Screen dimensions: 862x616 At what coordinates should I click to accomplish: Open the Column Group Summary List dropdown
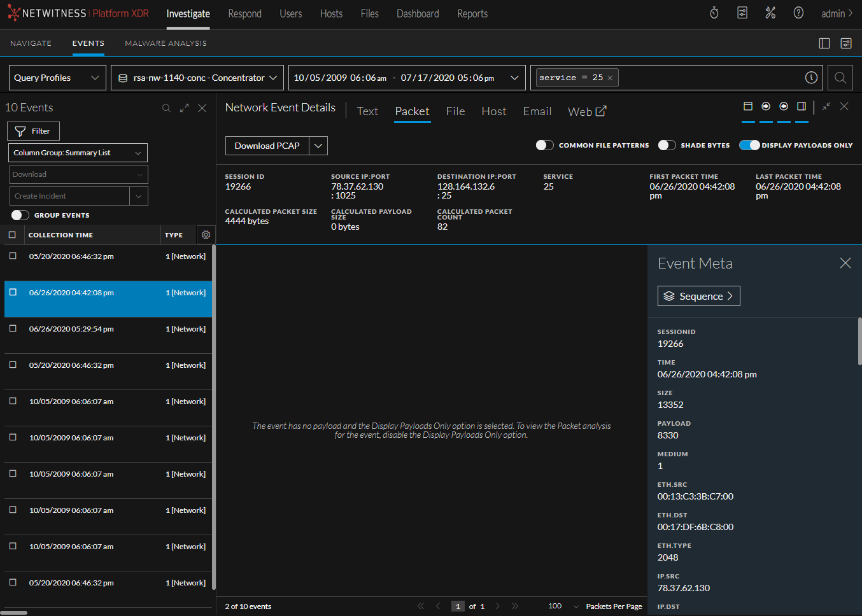pos(78,153)
